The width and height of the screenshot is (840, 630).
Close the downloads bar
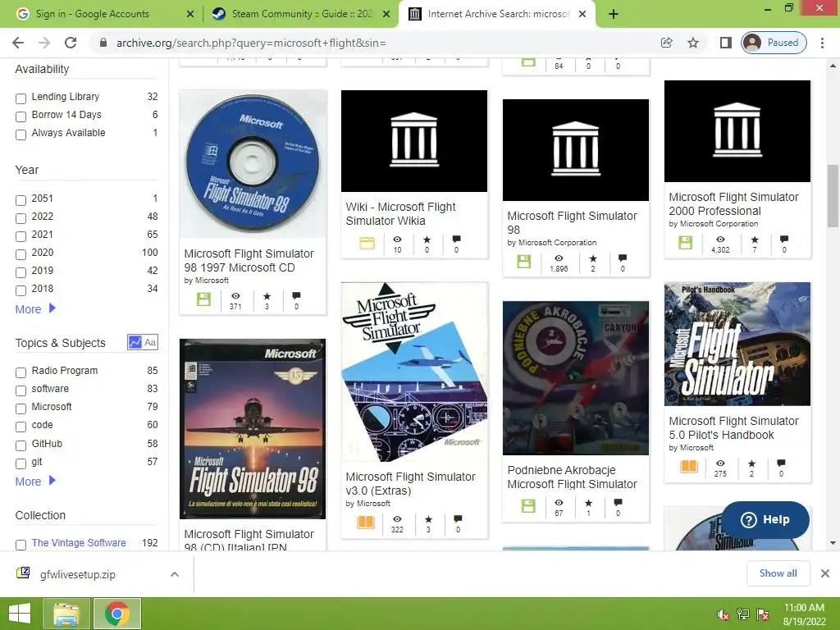[x=825, y=573]
